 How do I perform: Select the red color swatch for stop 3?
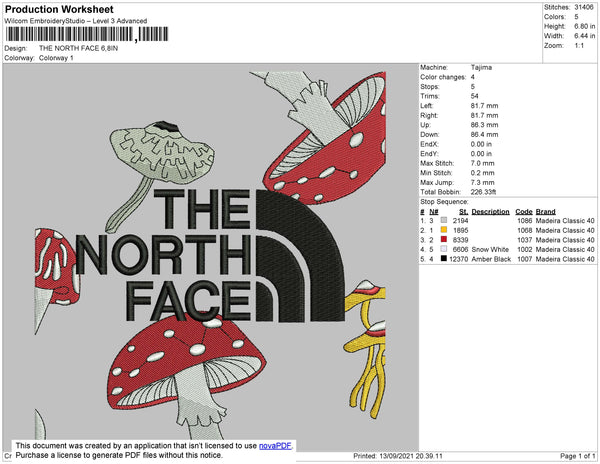(444, 240)
